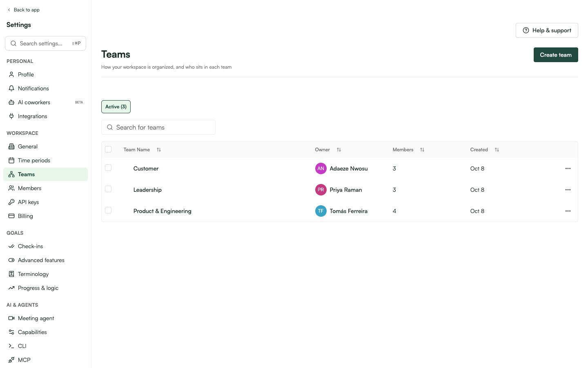Click the TF avatar for Tomás Ferreira

pyautogui.click(x=321, y=211)
